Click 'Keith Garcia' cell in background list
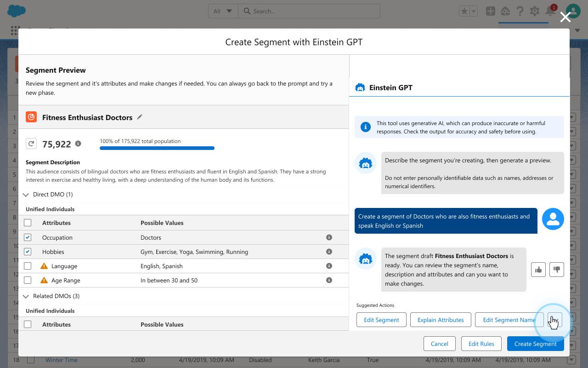 (x=324, y=360)
